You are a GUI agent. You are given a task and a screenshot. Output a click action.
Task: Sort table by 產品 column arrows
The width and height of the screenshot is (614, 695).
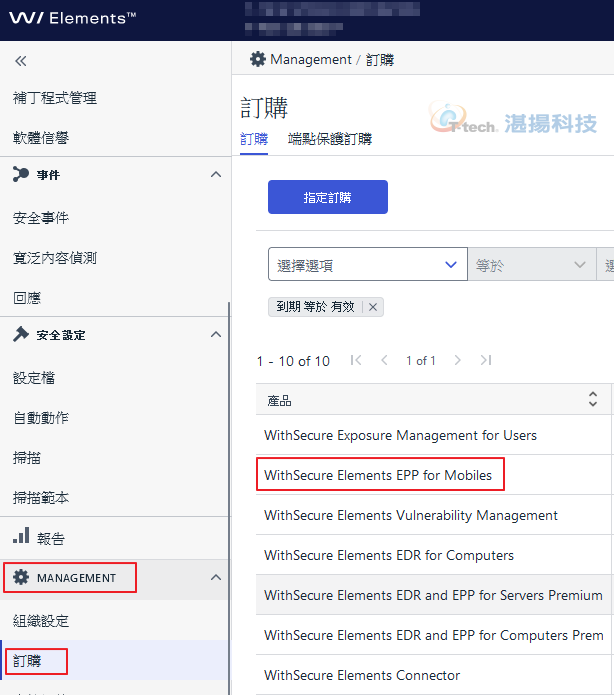pyautogui.click(x=593, y=399)
